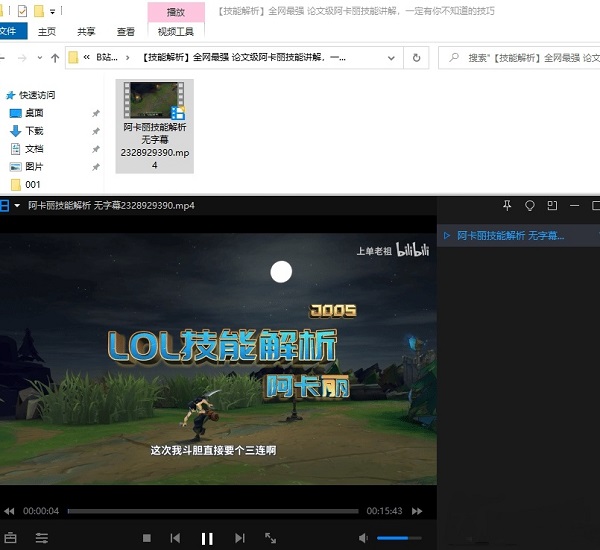Switch to the 共享 ribbon tab
600x550 pixels.
[86, 31]
